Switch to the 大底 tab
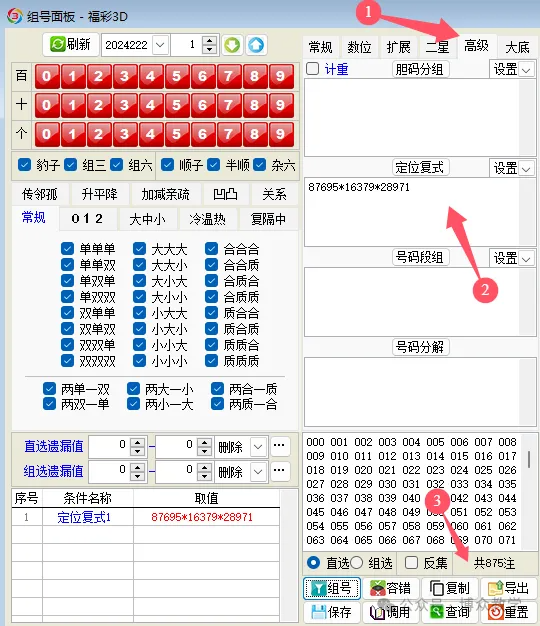This screenshot has height=626, width=540. [517, 48]
